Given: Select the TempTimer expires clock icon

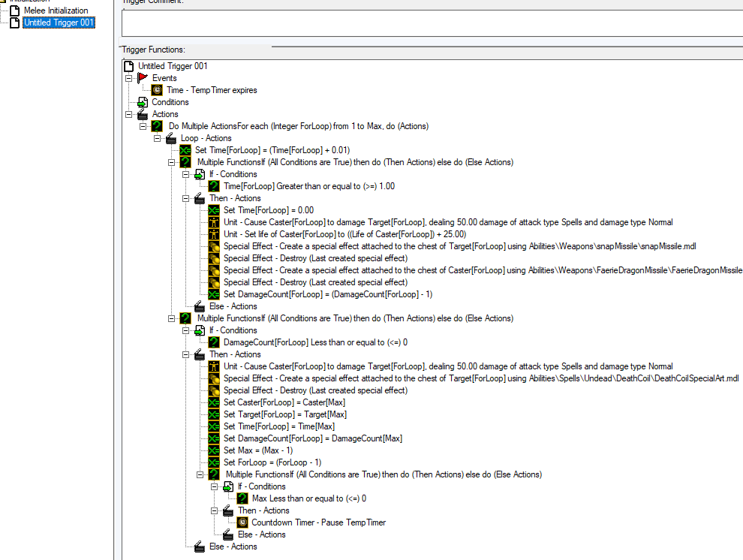Looking at the screenshot, I should click(x=158, y=90).
